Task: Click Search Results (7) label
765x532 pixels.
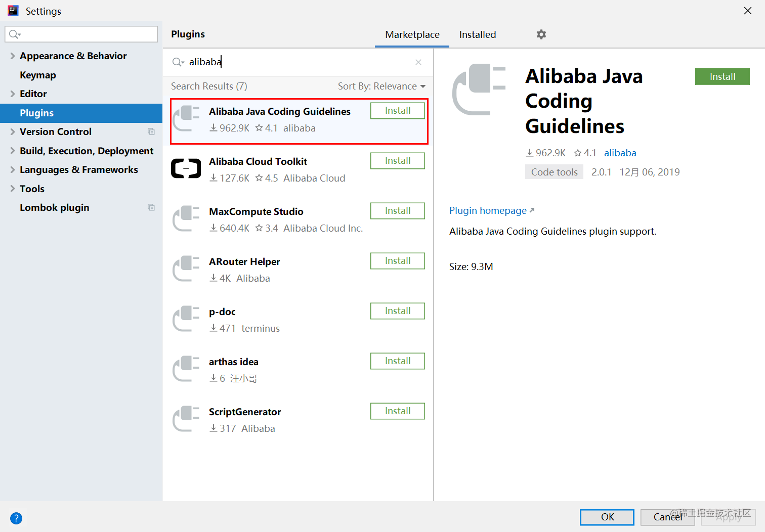Action: click(x=209, y=86)
